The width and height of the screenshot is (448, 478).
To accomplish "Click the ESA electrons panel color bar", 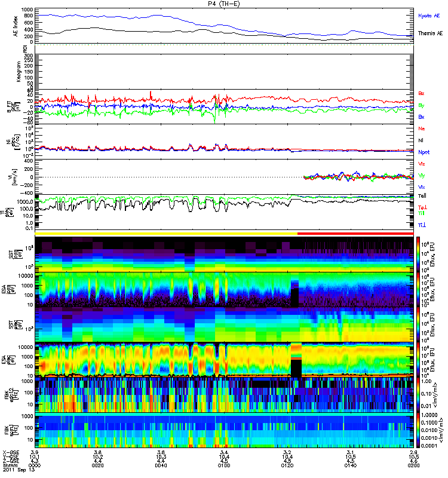I will click(418, 360).
